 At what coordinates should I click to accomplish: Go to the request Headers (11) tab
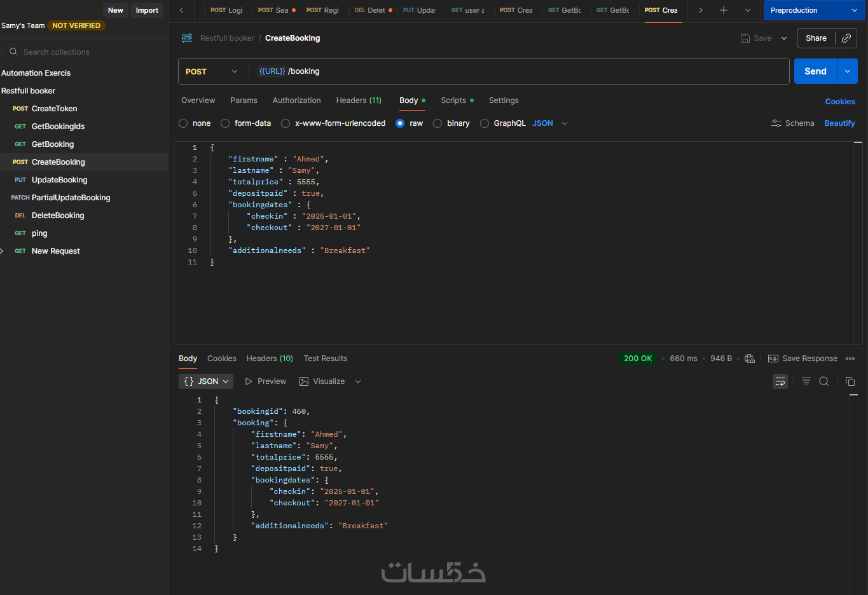pos(359,100)
